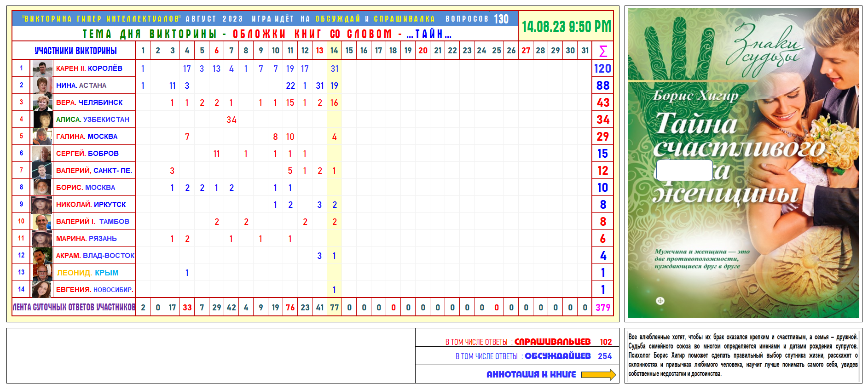The width and height of the screenshot is (868, 389).
Task: Click the daily answers total 76
Action: pyautogui.click(x=290, y=308)
